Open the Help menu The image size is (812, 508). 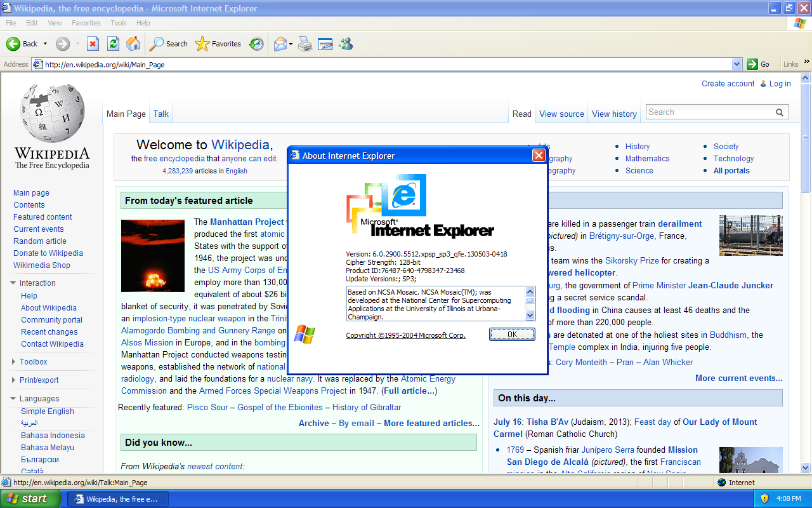[143, 23]
